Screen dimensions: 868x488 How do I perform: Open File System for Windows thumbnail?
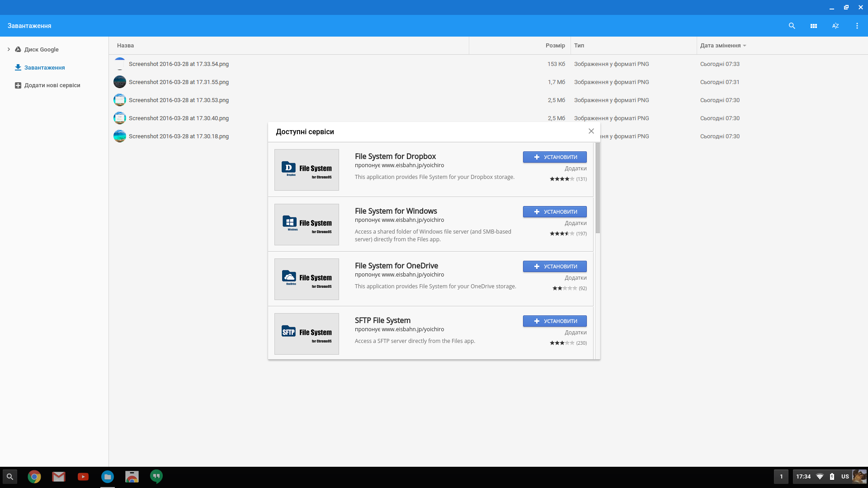(x=307, y=225)
